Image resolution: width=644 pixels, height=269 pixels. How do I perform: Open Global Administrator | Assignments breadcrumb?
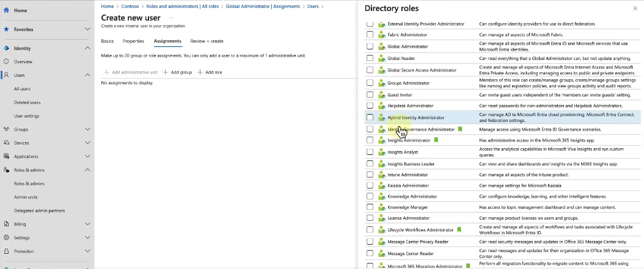tap(263, 6)
